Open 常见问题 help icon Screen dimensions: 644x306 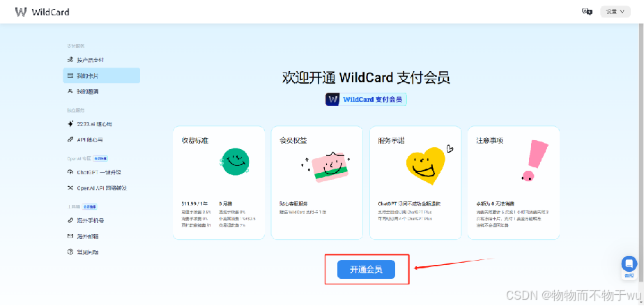tap(70, 252)
